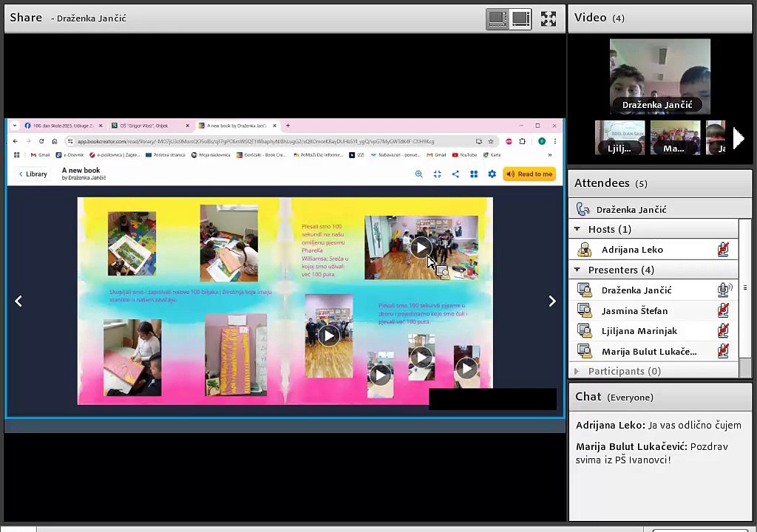Open the Moja naslovnica bookmark
This screenshot has height=532, width=757.
tap(211, 155)
